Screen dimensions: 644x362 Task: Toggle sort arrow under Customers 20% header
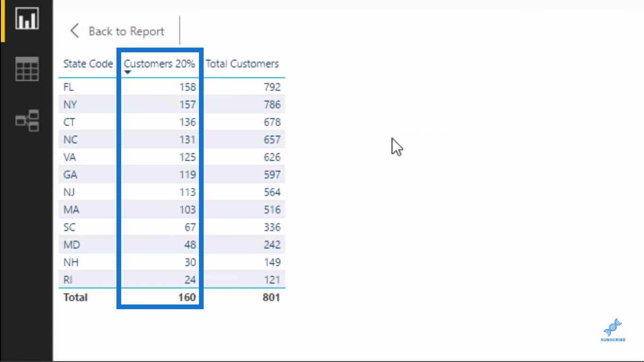click(x=127, y=72)
